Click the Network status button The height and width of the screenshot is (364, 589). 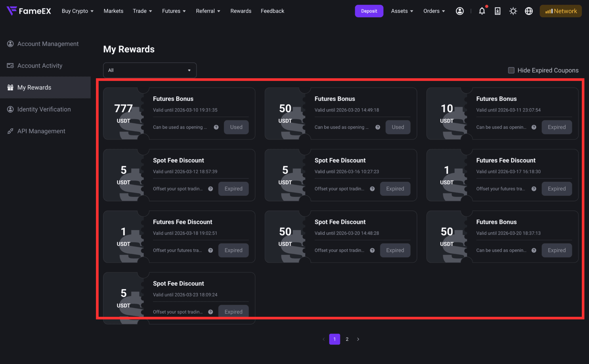click(x=561, y=11)
